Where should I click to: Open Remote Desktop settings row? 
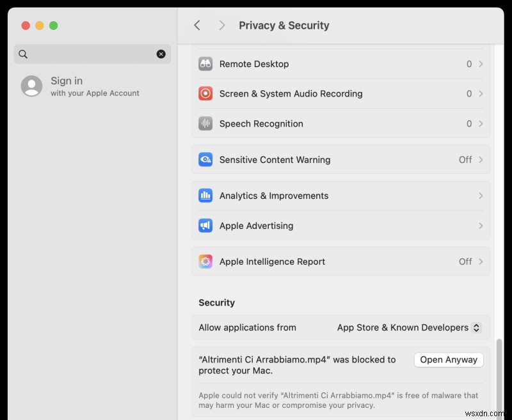click(x=340, y=64)
